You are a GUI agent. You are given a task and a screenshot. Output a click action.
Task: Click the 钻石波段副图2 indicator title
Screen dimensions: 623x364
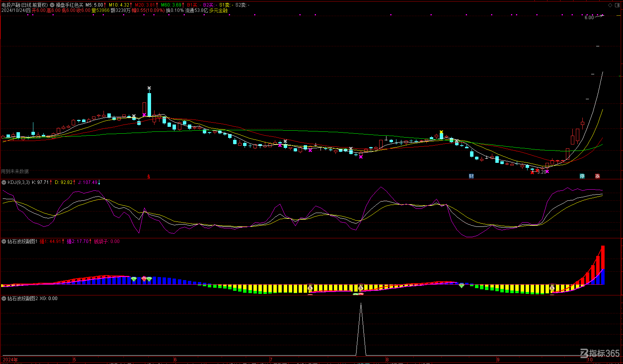click(23, 298)
